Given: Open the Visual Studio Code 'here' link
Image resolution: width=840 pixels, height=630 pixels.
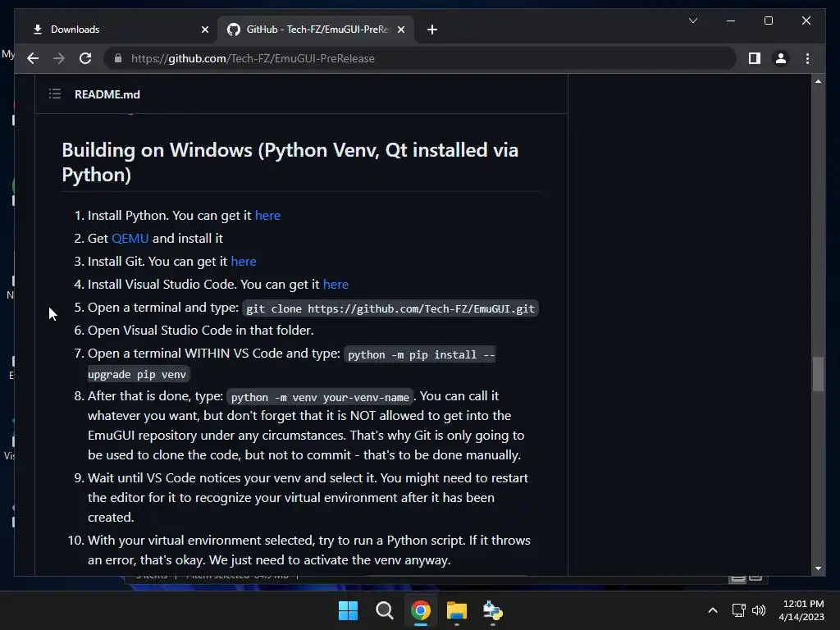Looking at the screenshot, I should pyautogui.click(x=336, y=285).
